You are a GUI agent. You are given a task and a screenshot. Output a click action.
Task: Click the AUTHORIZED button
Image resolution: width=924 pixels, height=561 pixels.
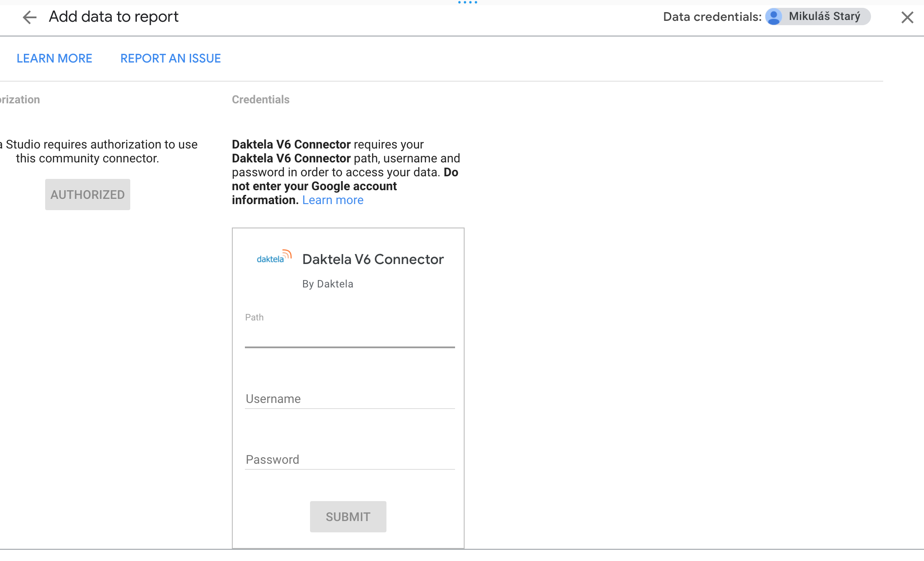pyautogui.click(x=88, y=195)
